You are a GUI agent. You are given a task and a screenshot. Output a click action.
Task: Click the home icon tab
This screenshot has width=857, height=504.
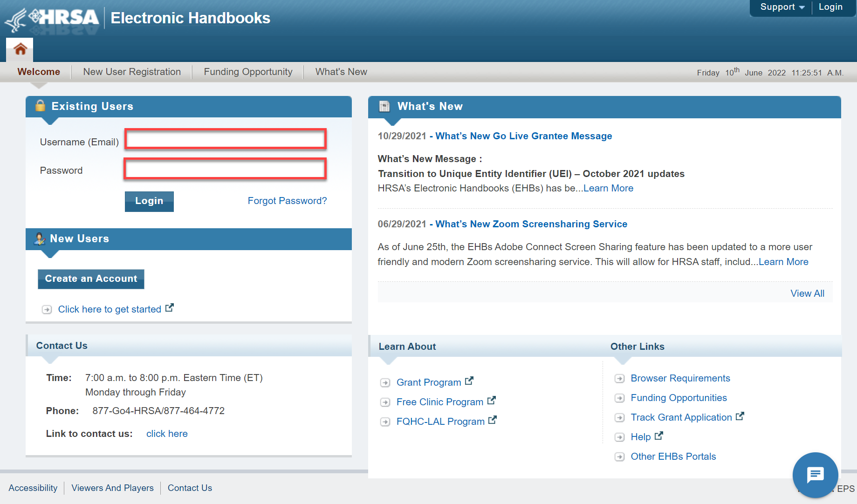coord(20,49)
